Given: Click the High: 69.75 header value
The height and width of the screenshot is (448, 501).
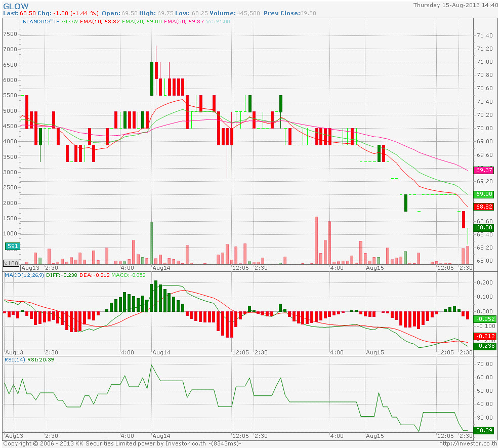Looking at the screenshot, I should point(156,13).
